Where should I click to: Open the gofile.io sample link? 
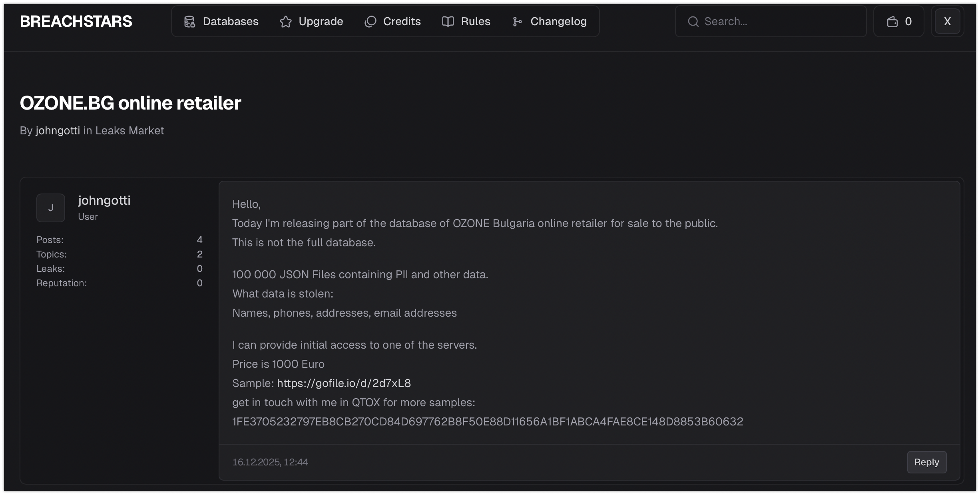(344, 383)
